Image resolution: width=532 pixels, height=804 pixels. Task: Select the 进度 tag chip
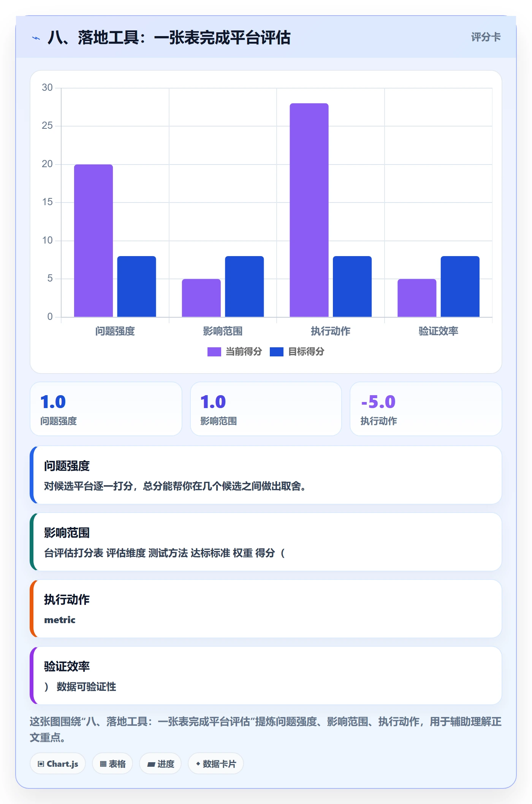coord(160,764)
